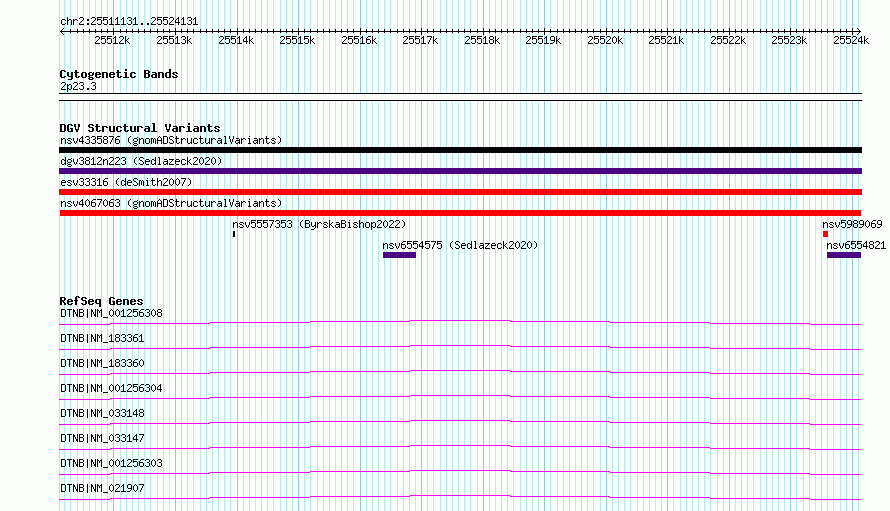Open the DTNB|NM_001256303 transcript label
Image resolution: width=890 pixels, height=511 pixels.
point(111,463)
